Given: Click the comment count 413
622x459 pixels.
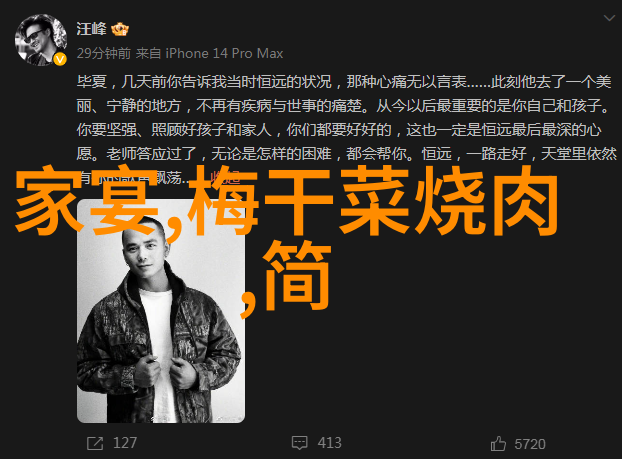Looking at the screenshot, I should (x=329, y=443).
